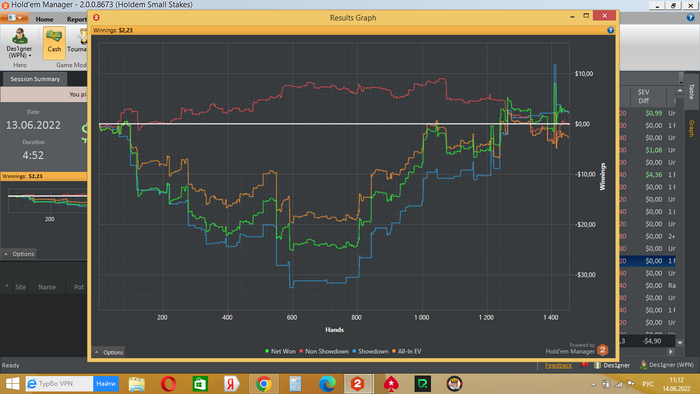Click the Des1gner (WPN) hero avatar icon

click(20, 36)
